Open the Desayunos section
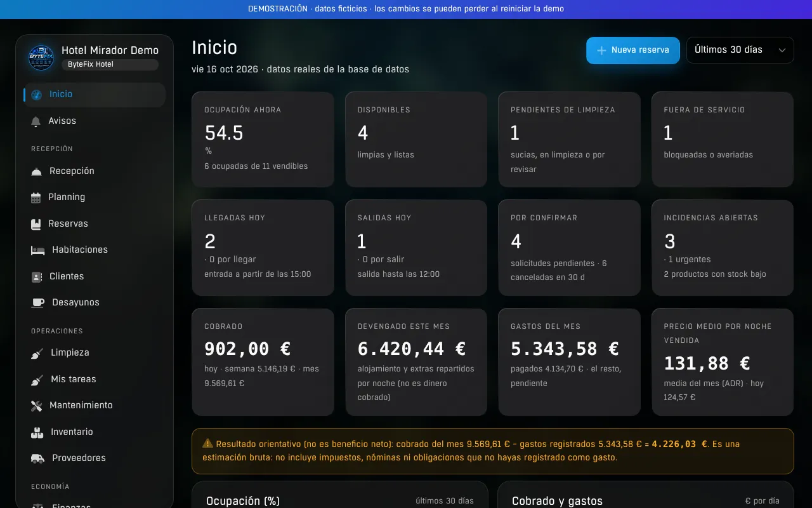Viewport: 812px width, 508px height. click(x=95, y=302)
